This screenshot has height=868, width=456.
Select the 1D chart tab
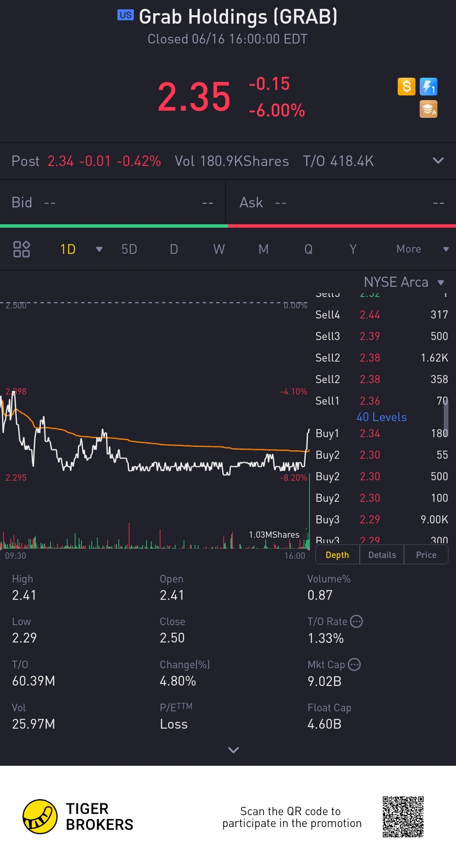(68, 249)
